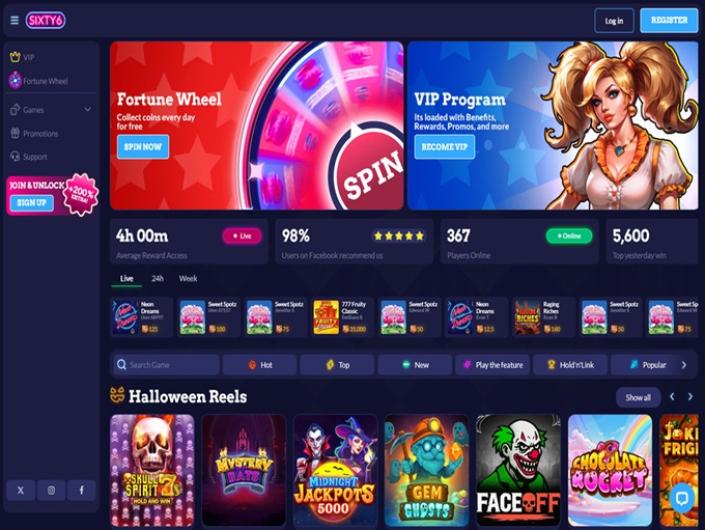The width and height of the screenshot is (705, 530).
Task: Open the Gem Ghosts game thumbnail
Action: (426, 470)
